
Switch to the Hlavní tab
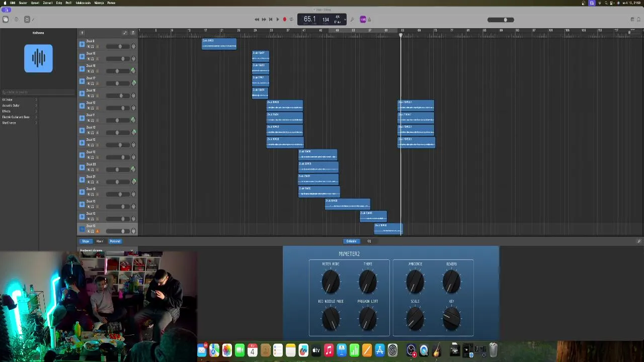pyautogui.click(x=100, y=241)
